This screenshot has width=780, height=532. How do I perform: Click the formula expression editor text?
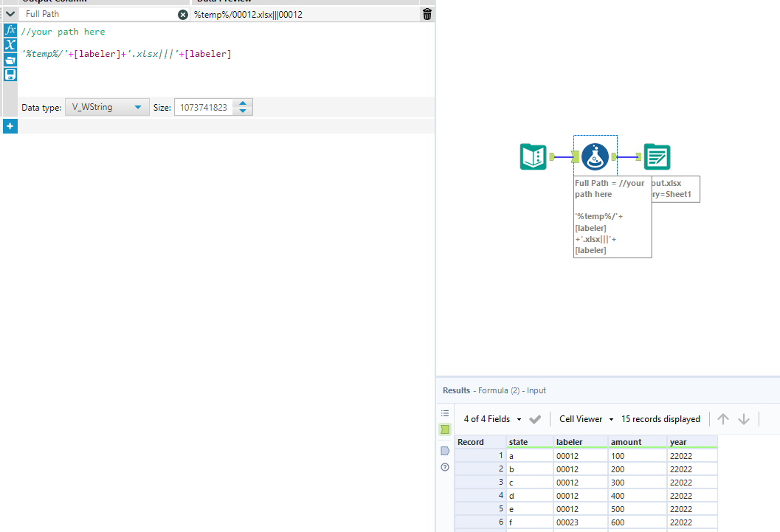click(126, 54)
